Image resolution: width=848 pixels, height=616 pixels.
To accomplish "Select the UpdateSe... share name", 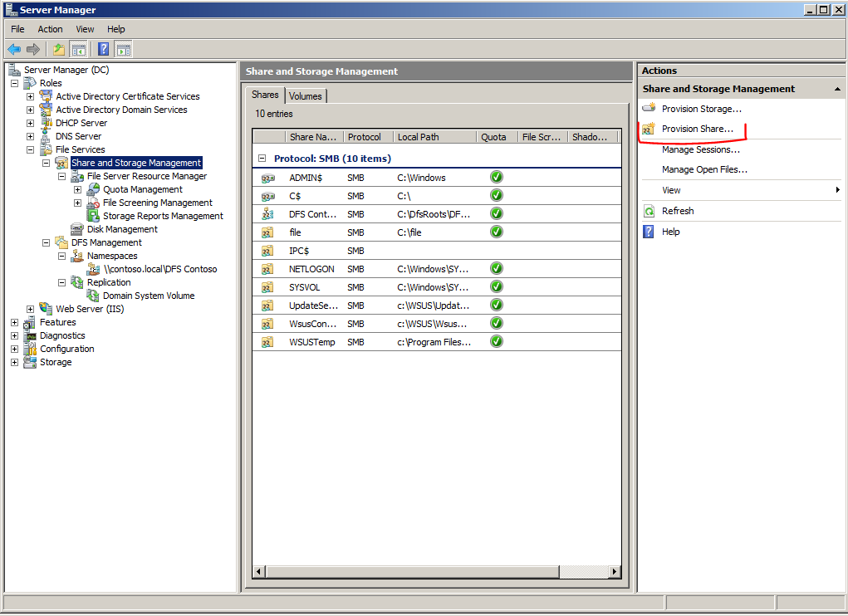I will (x=313, y=306).
